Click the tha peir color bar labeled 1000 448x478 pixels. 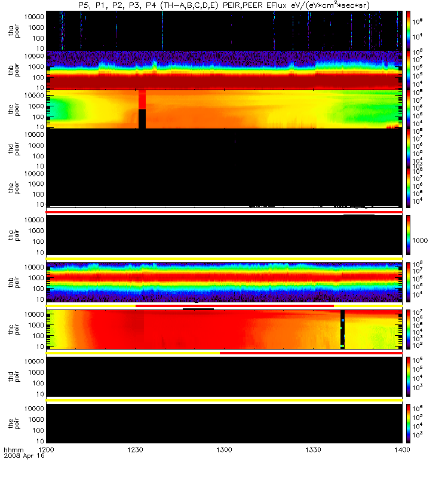pyautogui.click(x=408, y=235)
